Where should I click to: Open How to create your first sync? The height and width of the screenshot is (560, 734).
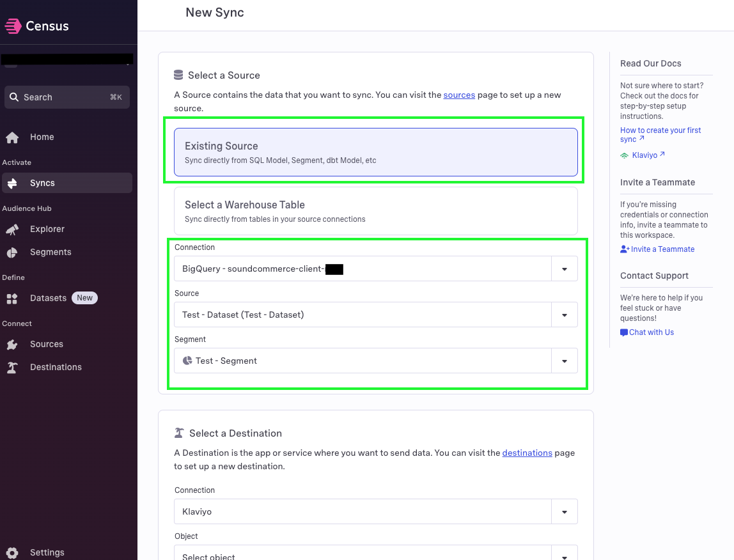(660, 134)
